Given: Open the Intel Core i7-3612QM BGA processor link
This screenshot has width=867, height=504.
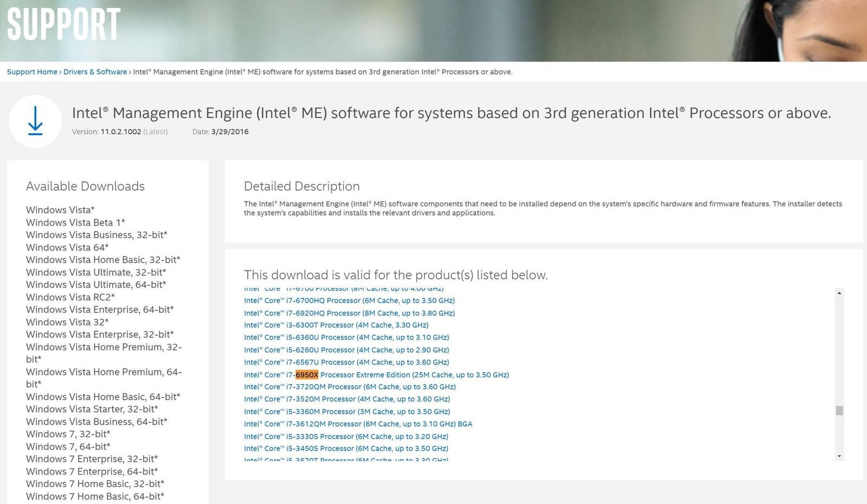Looking at the screenshot, I should (358, 424).
